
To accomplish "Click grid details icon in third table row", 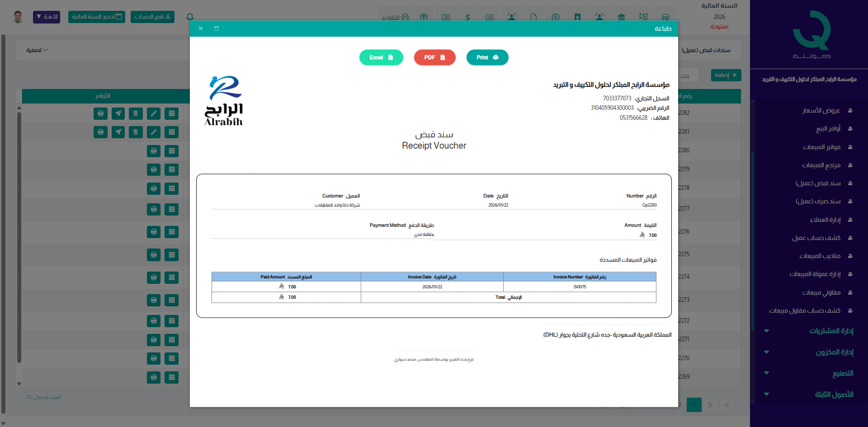I will tap(171, 151).
